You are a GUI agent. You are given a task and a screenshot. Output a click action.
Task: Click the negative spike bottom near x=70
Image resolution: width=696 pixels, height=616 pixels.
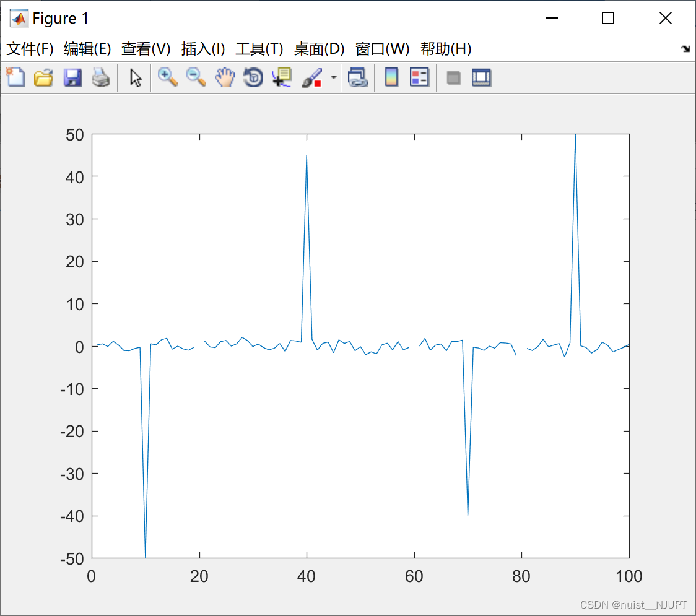point(468,514)
